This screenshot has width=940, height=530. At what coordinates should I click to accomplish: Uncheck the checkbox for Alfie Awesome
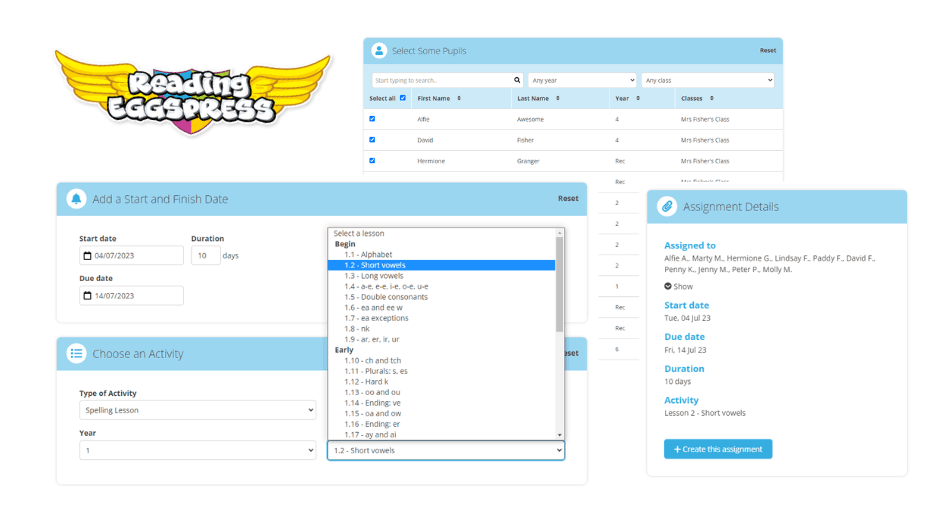tap(372, 118)
